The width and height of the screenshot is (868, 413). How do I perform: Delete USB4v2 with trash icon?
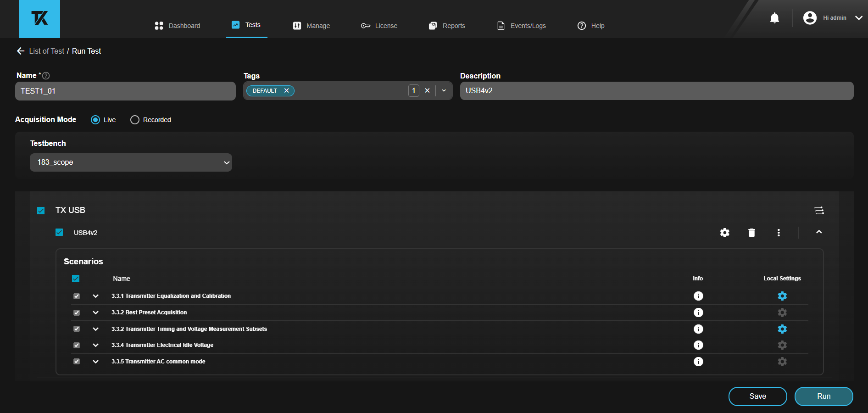point(751,233)
